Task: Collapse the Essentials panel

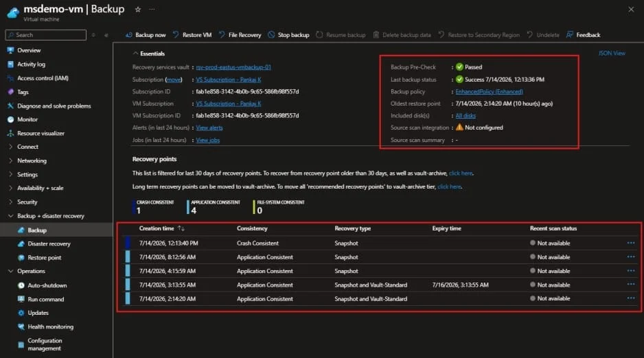Action: [x=135, y=53]
